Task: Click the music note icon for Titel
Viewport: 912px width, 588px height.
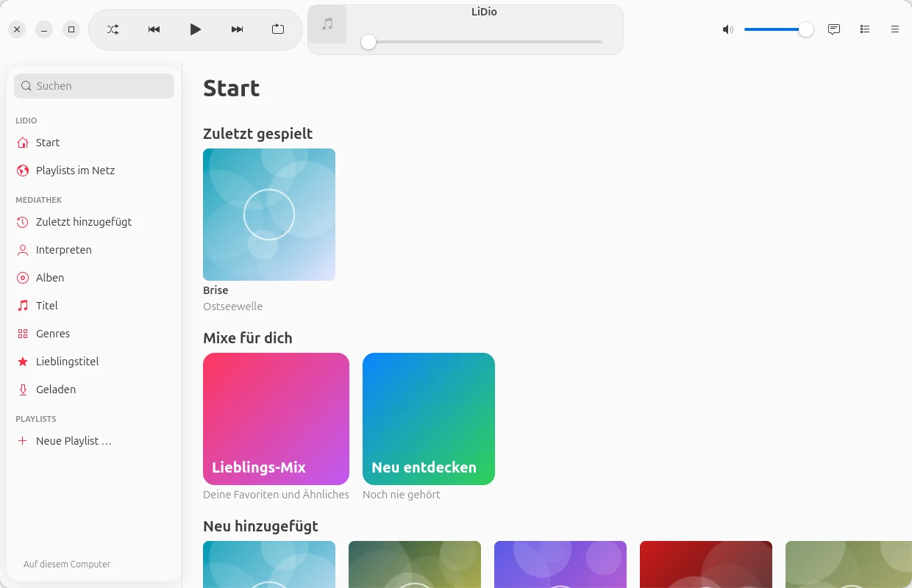Action: click(x=23, y=306)
